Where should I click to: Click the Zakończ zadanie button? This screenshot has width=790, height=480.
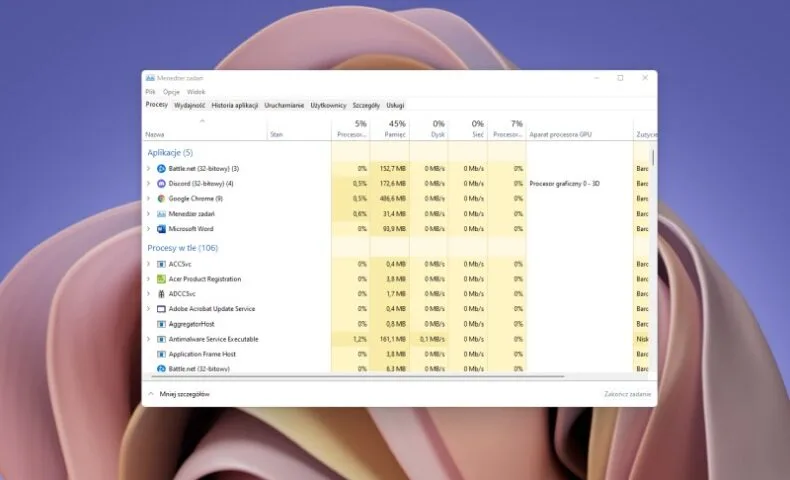click(x=628, y=394)
